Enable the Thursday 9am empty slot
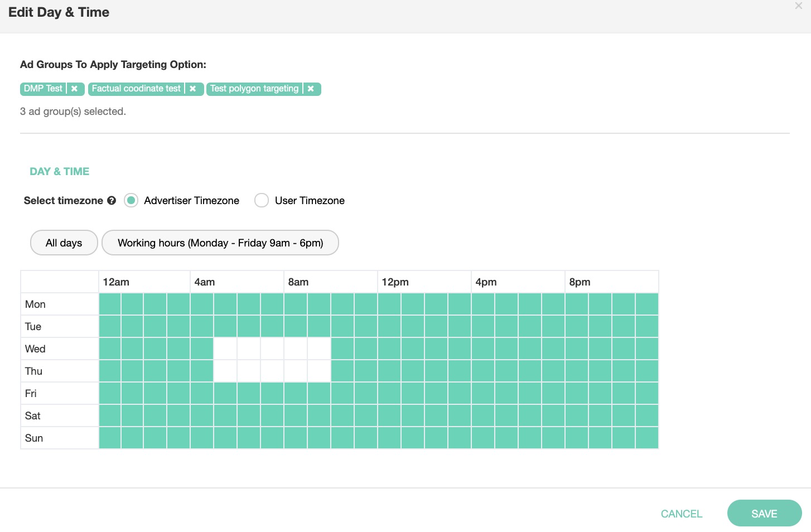Image resolution: width=811 pixels, height=532 pixels. click(319, 371)
